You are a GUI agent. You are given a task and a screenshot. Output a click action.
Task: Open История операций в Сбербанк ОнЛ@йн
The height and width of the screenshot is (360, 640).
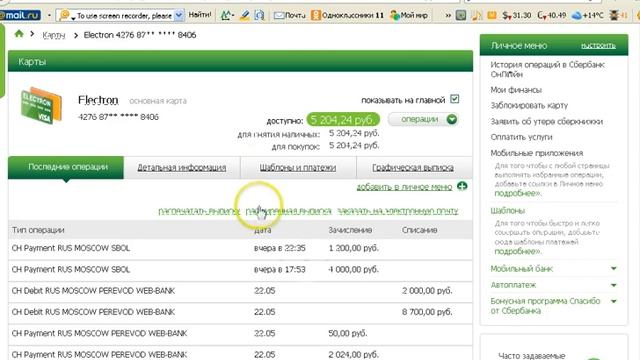(x=547, y=69)
